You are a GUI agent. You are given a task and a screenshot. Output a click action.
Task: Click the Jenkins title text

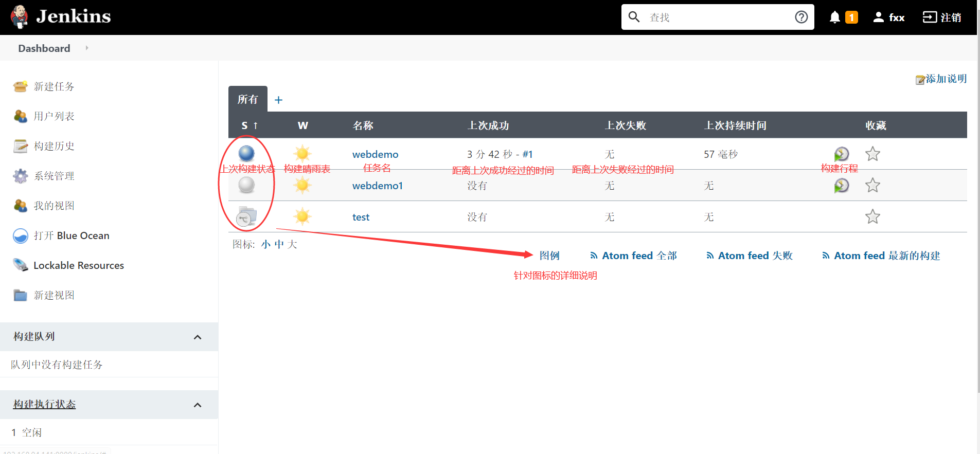[x=74, y=16]
